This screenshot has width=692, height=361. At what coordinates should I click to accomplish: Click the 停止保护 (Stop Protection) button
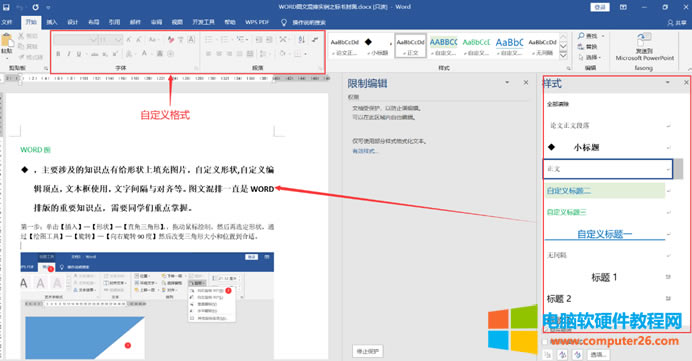point(368,351)
